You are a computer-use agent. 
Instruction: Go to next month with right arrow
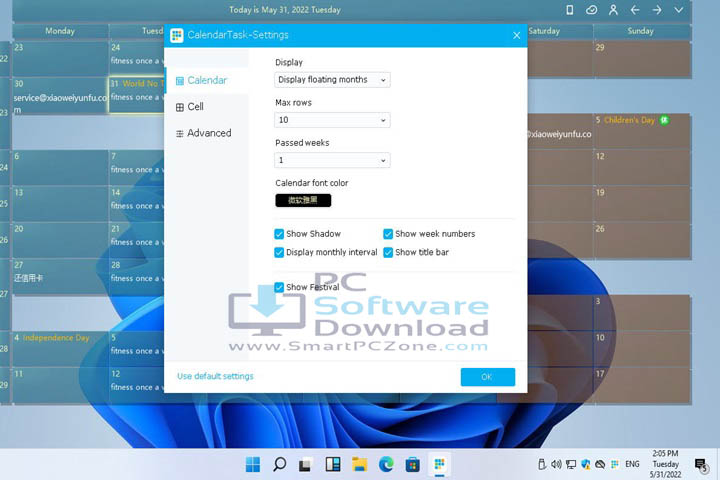(657, 10)
